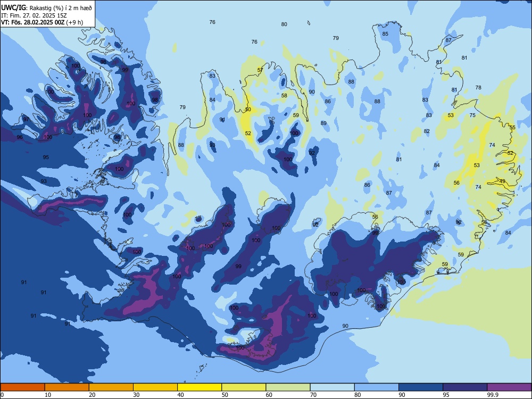This screenshot has width=532, height=399.
Task: Click the '70' tick label on the legend
Action: 313,395
